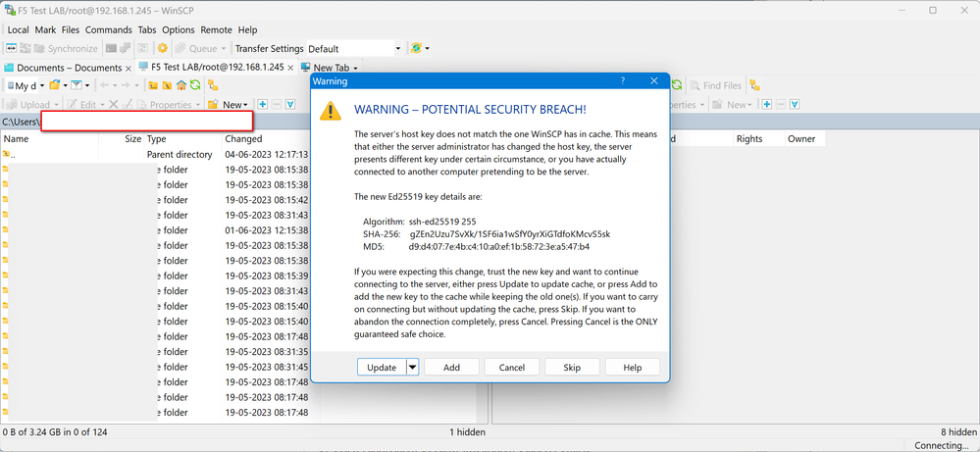The image size is (980, 452).
Task: Click the Upload button in local toolbar
Action: 33,104
